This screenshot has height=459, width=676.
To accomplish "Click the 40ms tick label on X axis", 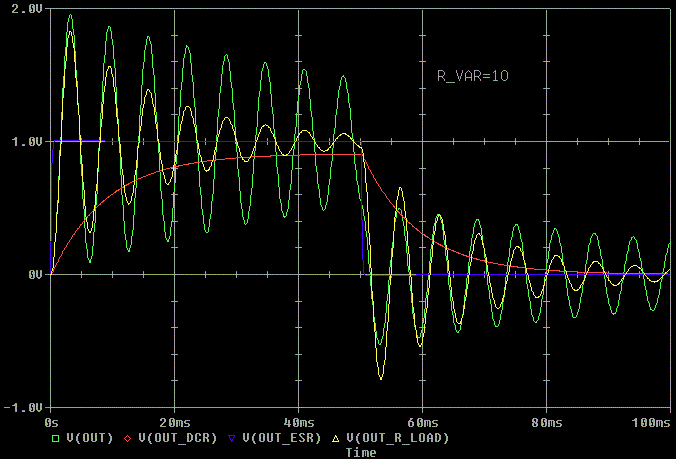I will [298, 423].
